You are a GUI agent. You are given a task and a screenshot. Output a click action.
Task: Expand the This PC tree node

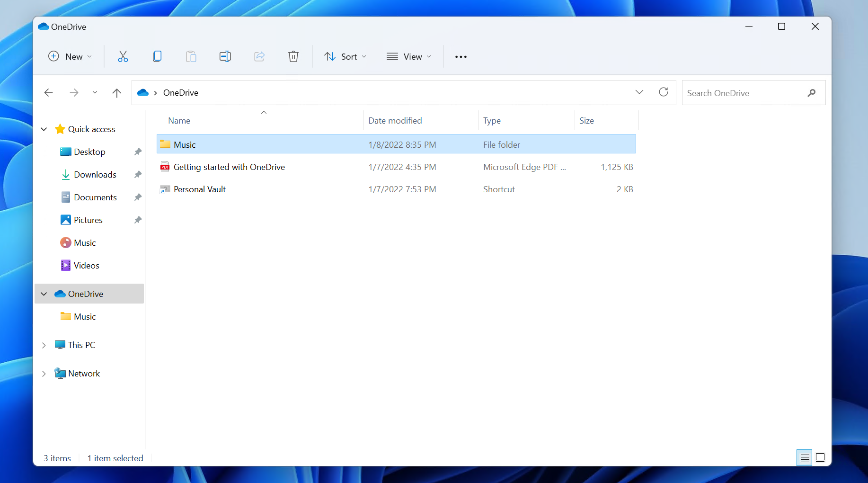(44, 345)
